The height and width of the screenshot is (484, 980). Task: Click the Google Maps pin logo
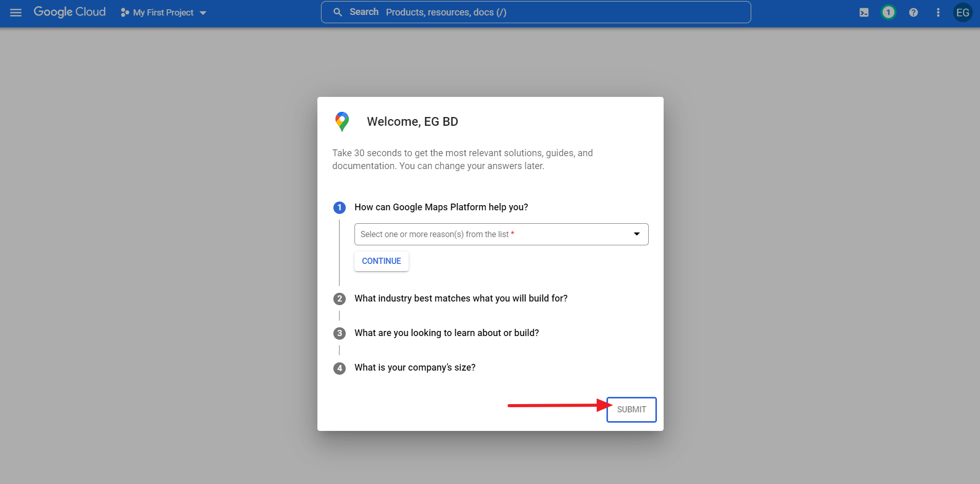[342, 122]
